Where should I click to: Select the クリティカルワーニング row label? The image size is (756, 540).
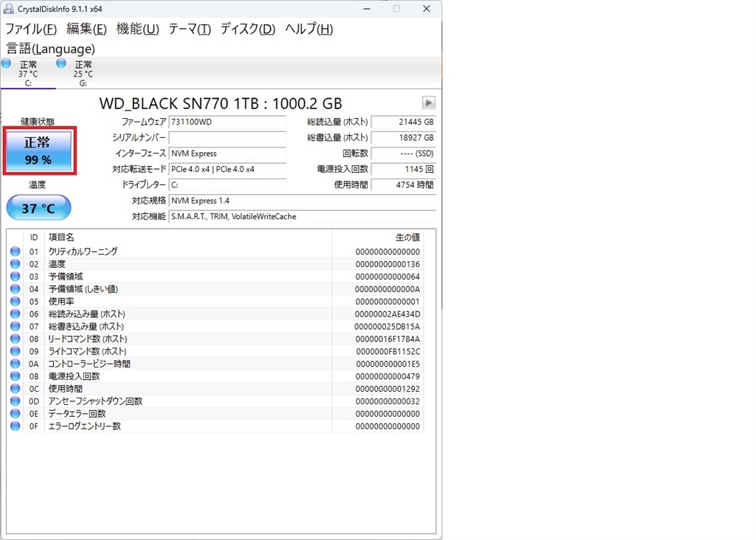point(83,252)
